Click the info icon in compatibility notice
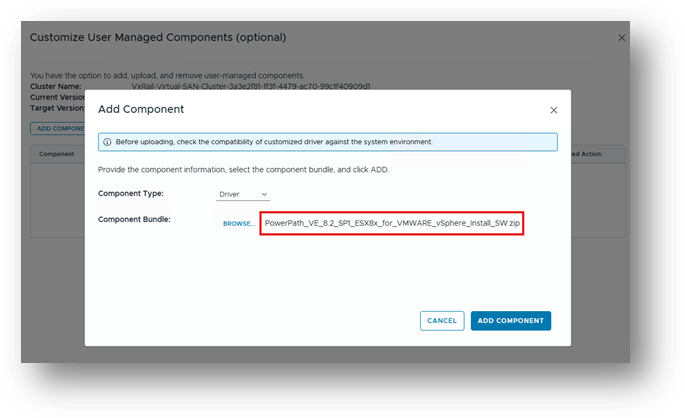The image size is (685, 418). [x=107, y=142]
